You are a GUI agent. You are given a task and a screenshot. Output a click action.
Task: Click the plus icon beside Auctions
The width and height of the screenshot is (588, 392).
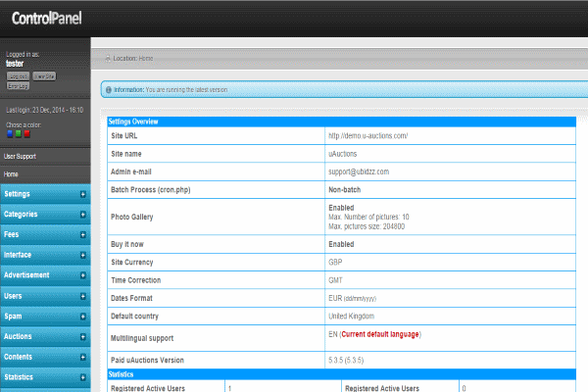click(x=82, y=336)
